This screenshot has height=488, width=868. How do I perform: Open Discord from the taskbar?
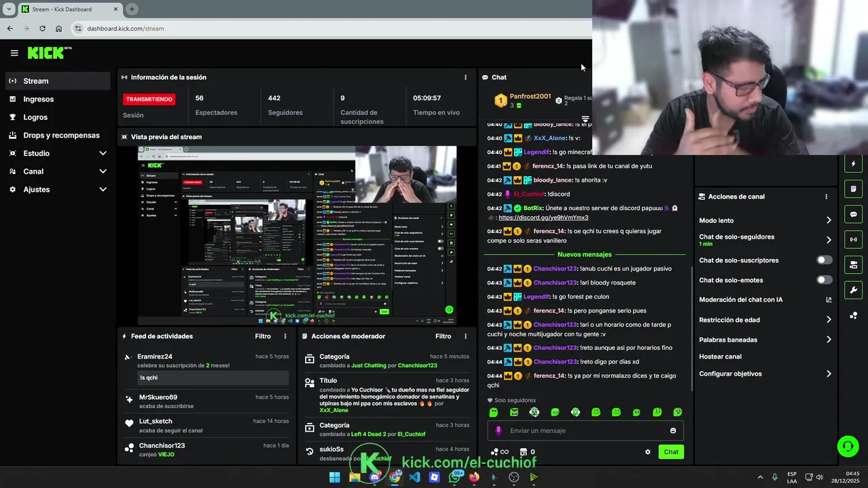point(375,477)
